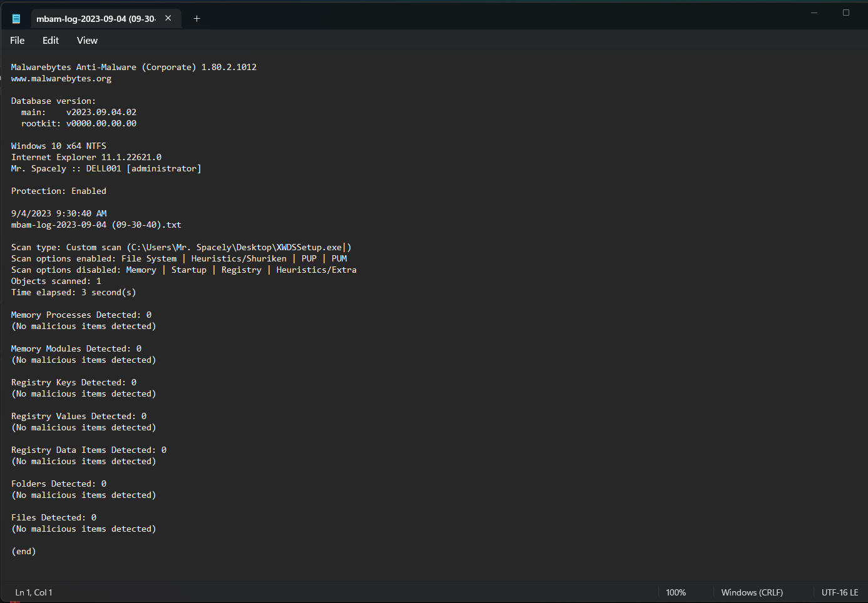Minimize the Notepad window
The width and height of the screenshot is (868, 603).
tap(814, 13)
